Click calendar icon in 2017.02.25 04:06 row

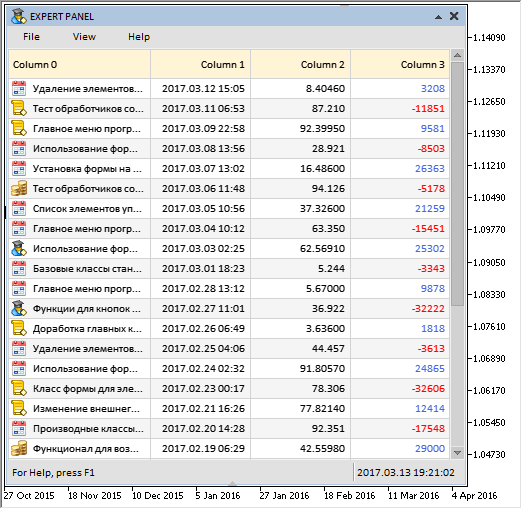tap(19, 348)
